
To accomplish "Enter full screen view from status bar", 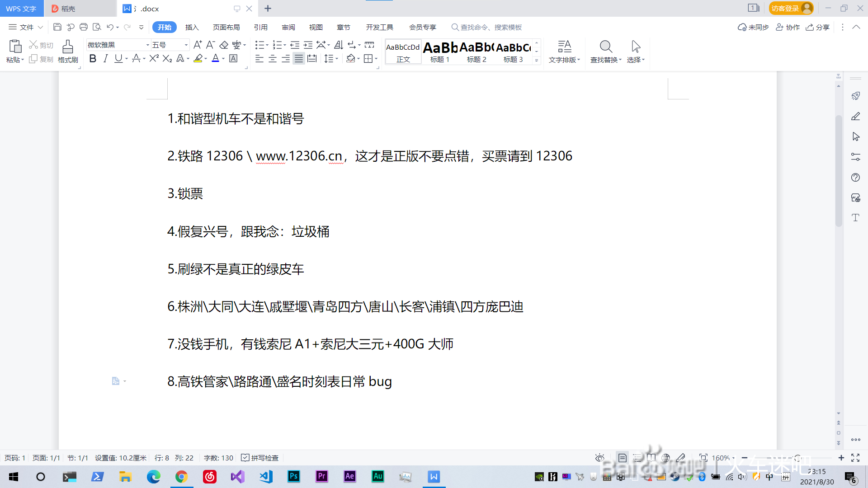I will coord(855,458).
